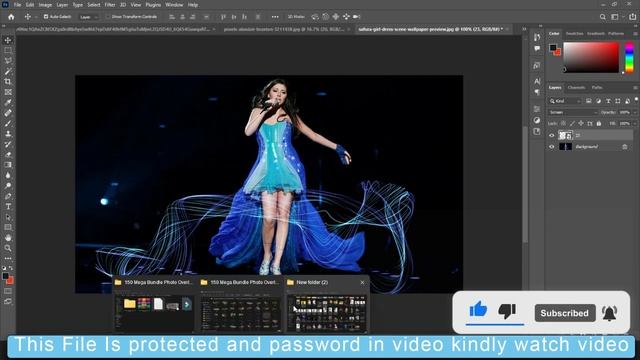Click the Subscribed button

[565, 313]
